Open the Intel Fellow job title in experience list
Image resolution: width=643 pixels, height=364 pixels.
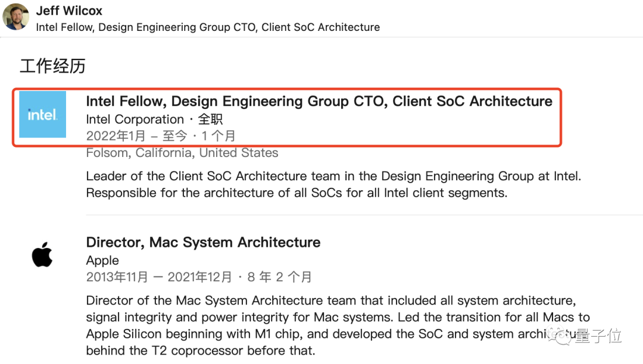coord(319,101)
